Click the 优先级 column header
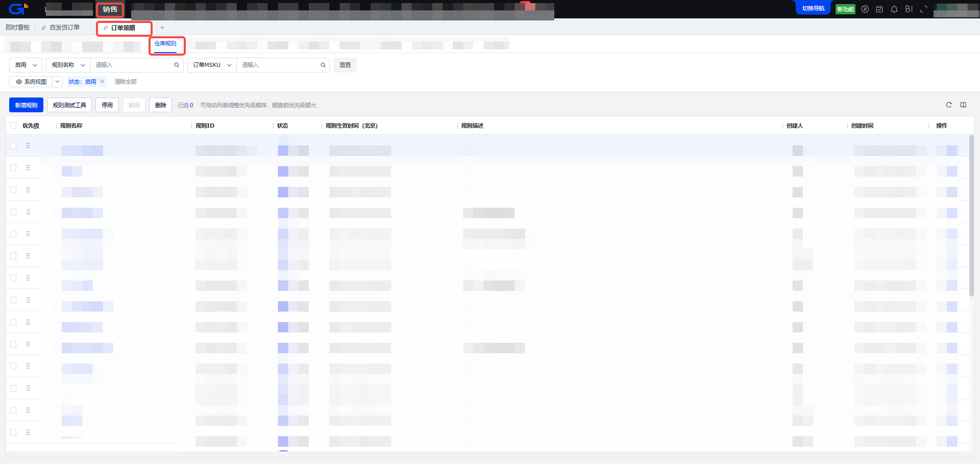This screenshot has width=980, height=465. pos(31,126)
